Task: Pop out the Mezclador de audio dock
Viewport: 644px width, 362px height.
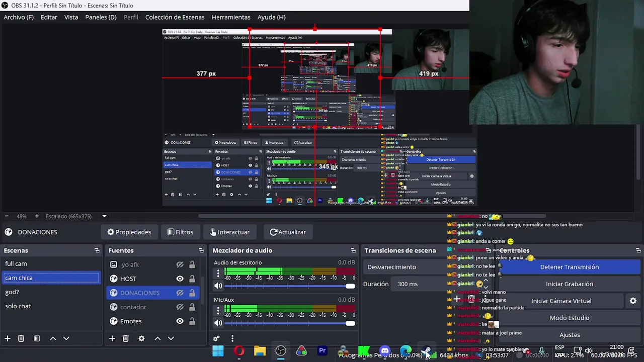Action: (x=353, y=250)
